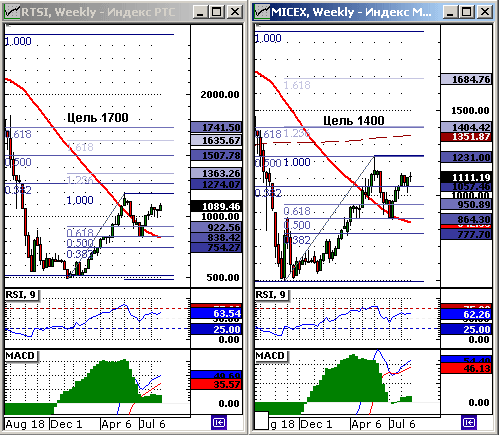Close the RTSI Weekly window
This screenshot has height=435, width=499.
[235, 12]
